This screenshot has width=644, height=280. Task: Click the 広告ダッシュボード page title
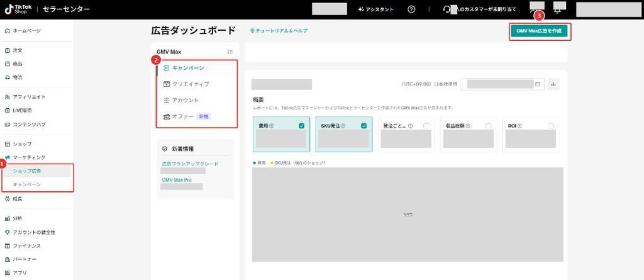(x=194, y=30)
